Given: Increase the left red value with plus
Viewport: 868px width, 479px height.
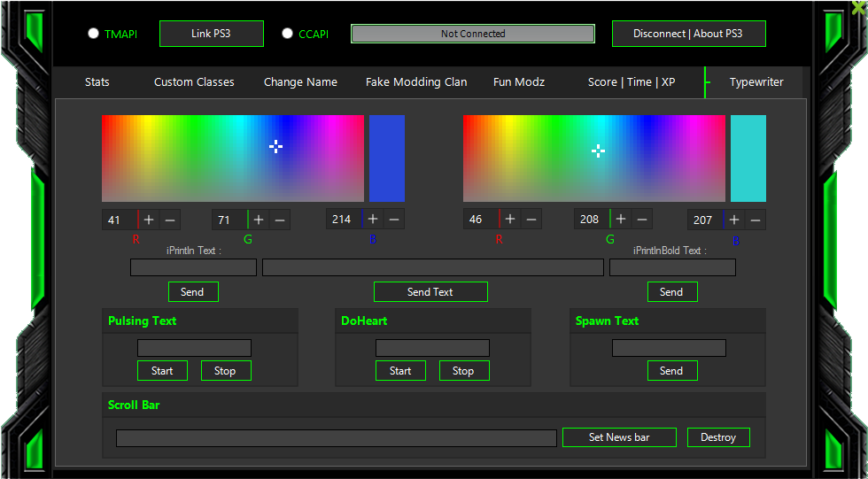Looking at the screenshot, I should 149,220.
